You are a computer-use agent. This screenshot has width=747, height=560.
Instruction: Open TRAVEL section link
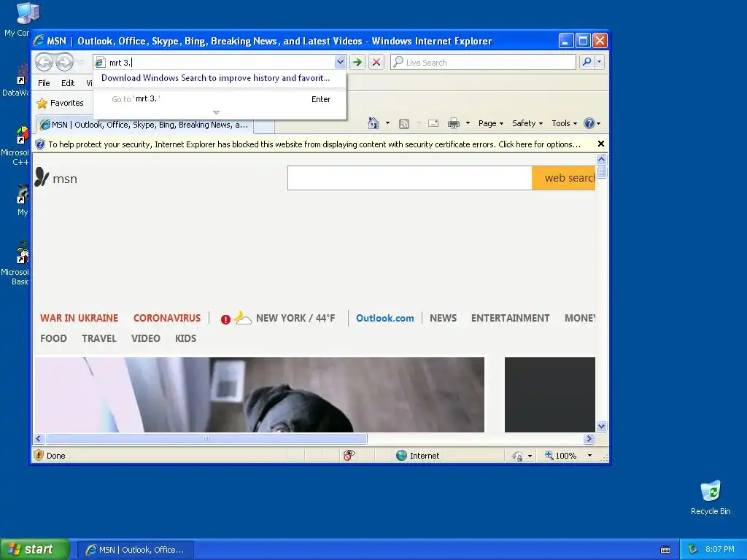[x=99, y=338]
